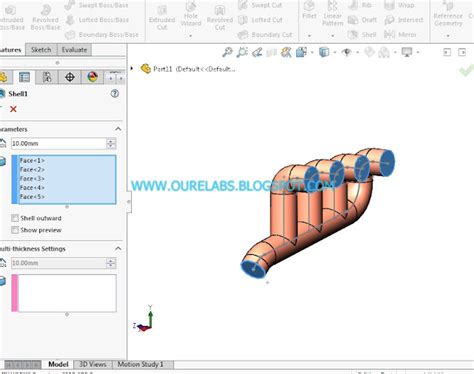The image size is (474, 374).
Task: Enable the Shell outward checkbox
Action: [x=15, y=218]
